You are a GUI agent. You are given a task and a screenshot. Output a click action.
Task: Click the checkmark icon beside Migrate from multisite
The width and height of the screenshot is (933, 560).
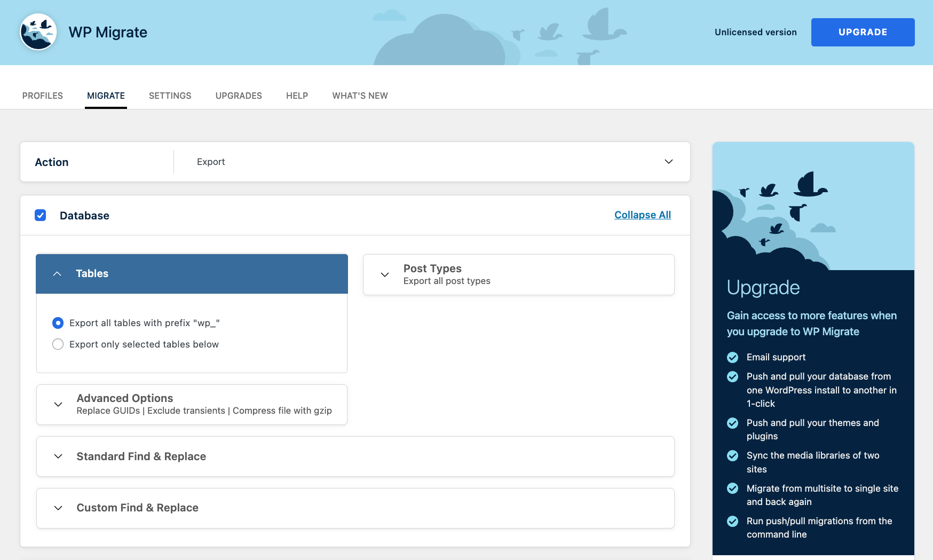point(732,489)
